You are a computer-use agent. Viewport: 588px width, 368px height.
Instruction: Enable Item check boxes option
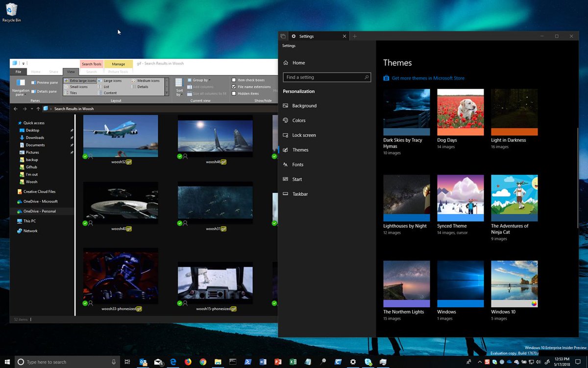point(234,80)
